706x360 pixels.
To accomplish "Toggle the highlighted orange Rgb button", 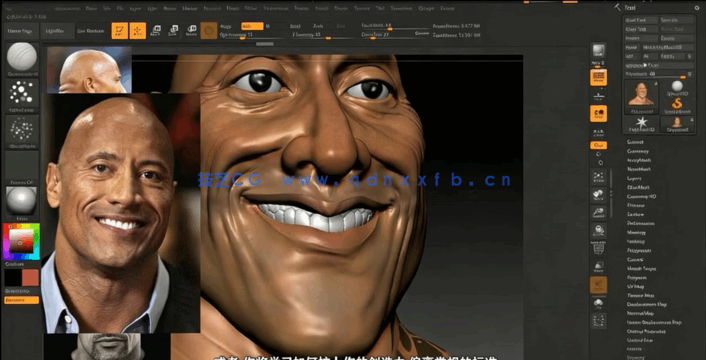I will tap(252, 26).
